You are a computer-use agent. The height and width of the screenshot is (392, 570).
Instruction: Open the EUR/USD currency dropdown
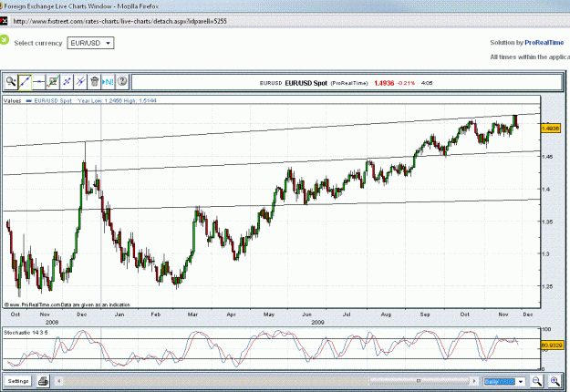coord(90,43)
